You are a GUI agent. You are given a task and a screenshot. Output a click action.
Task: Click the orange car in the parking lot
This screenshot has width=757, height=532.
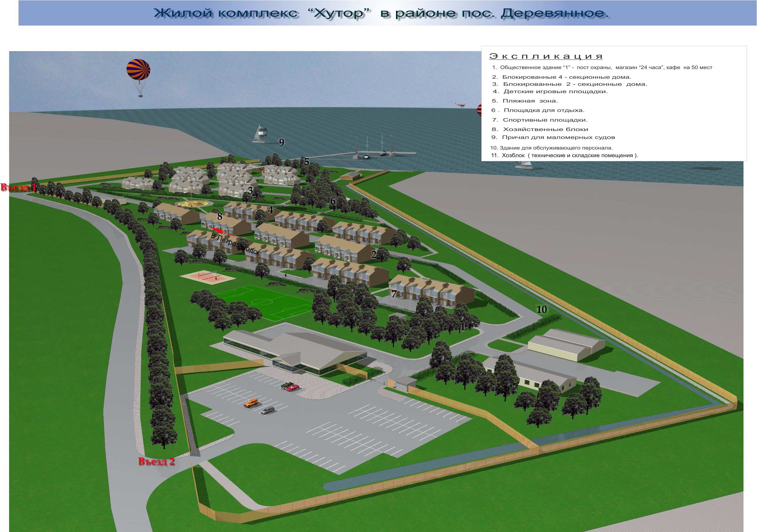click(x=252, y=403)
